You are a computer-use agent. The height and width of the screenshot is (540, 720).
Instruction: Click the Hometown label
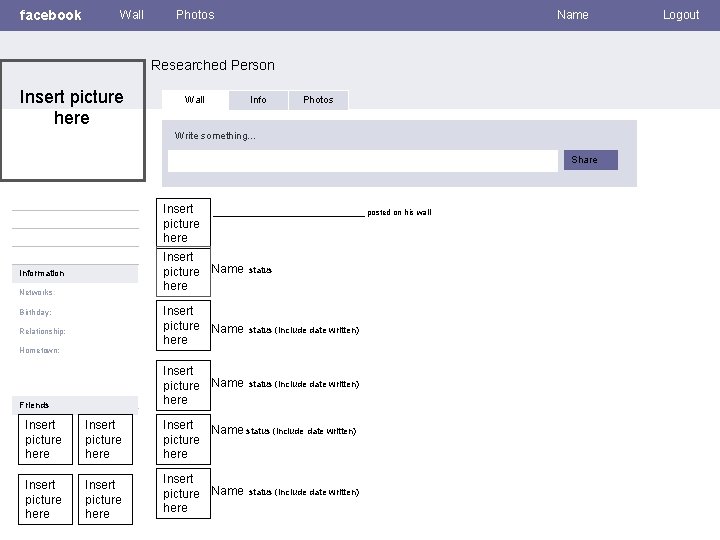[x=39, y=350]
